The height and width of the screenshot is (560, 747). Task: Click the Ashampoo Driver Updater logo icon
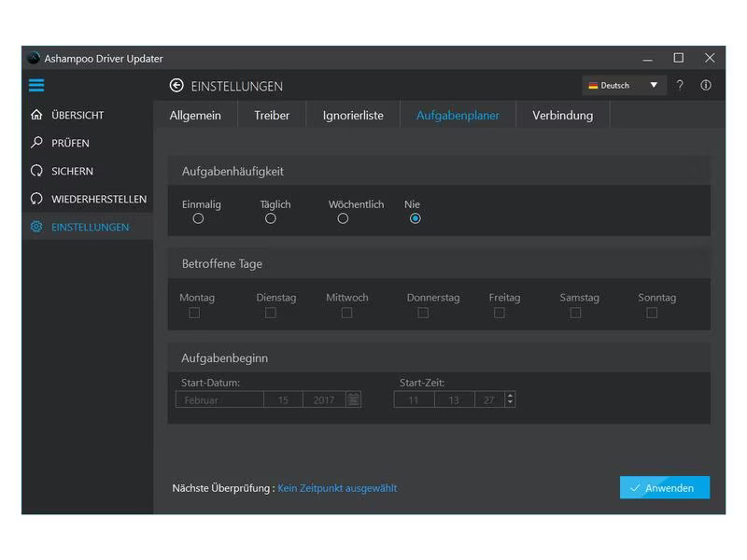pyautogui.click(x=34, y=58)
